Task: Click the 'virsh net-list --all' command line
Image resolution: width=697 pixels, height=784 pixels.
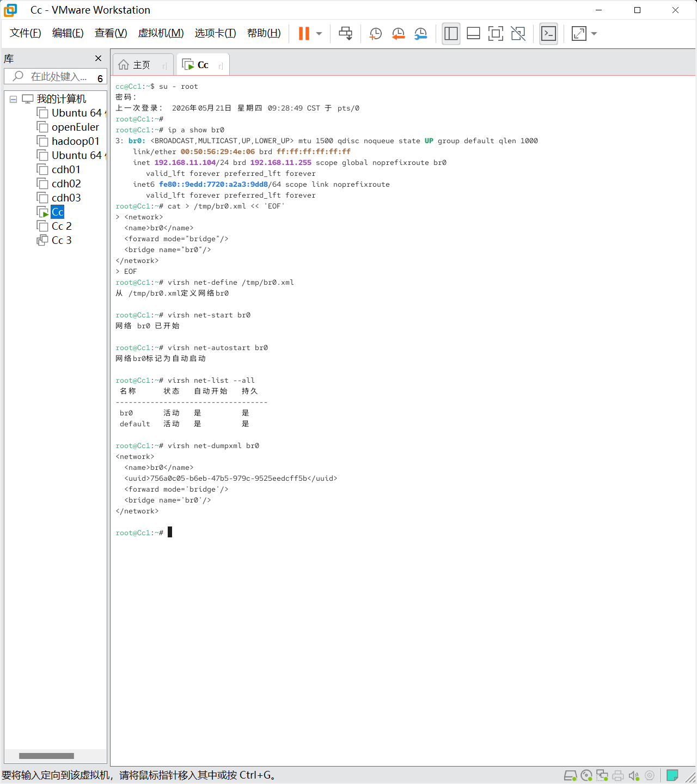Action: point(185,380)
